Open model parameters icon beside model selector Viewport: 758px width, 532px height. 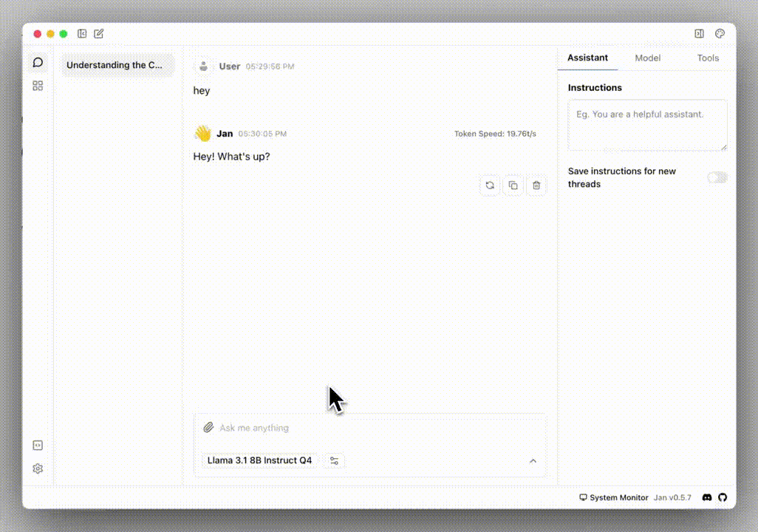coord(334,460)
